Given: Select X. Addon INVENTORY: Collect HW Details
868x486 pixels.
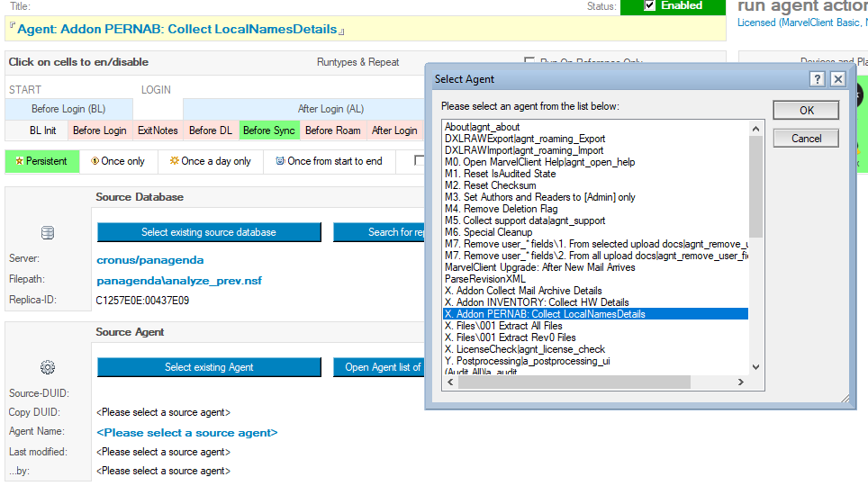Looking at the screenshot, I should click(596, 302).
